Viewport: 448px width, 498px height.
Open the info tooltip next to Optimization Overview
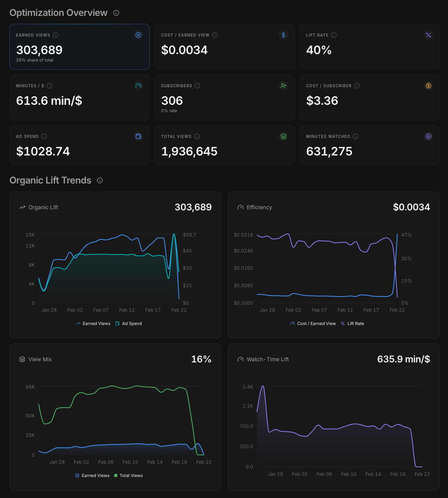[116, 13]
